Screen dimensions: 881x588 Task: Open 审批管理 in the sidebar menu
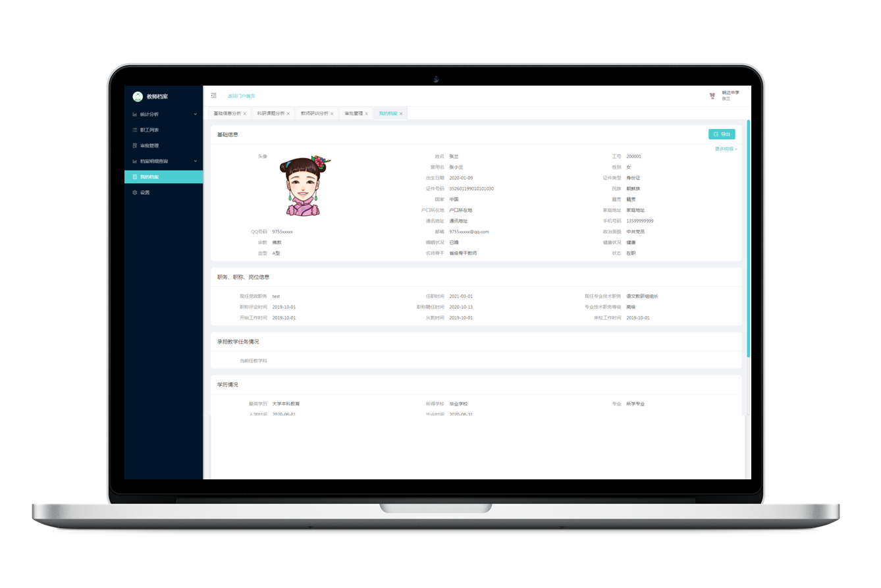click(163, 146)
